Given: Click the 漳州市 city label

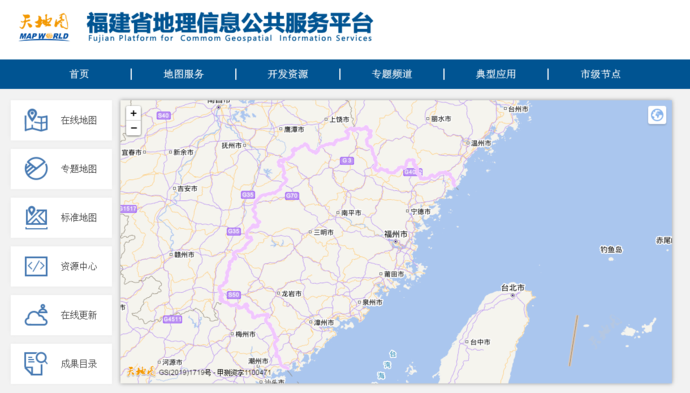Looking at the screenshot, I should [323, 323].
